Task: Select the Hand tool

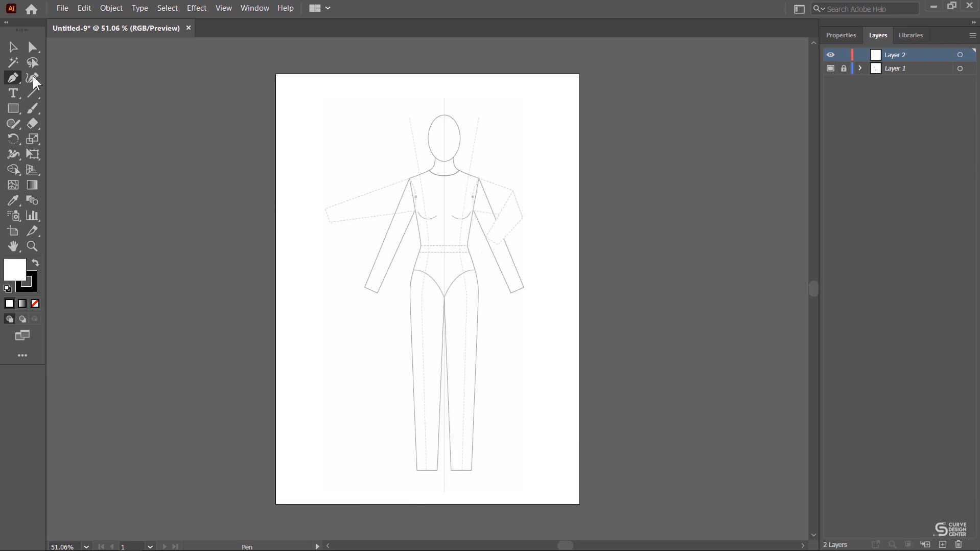Action: [13, 246]
